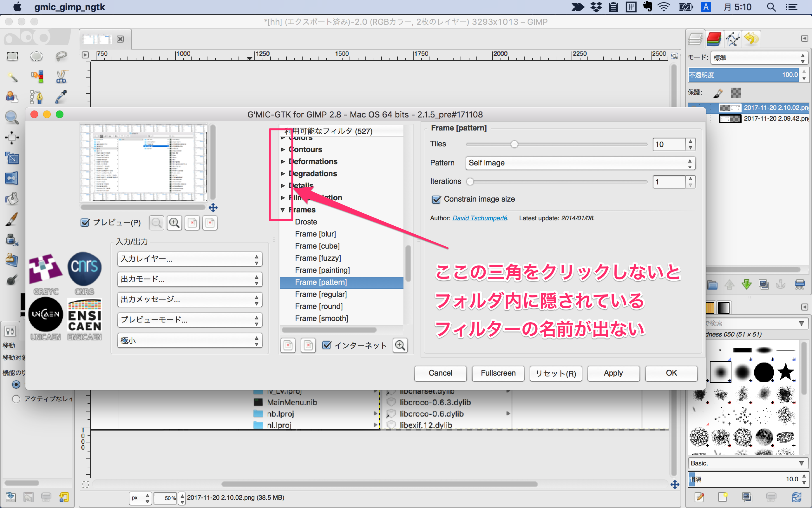Viewport: 812px width, 508px height.
Task: Pick the Bucket Fill tool
Action: pos(12,198)
